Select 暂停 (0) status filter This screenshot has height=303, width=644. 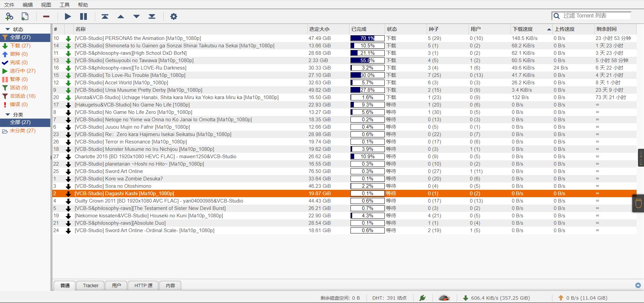click(x=25, y=79)
